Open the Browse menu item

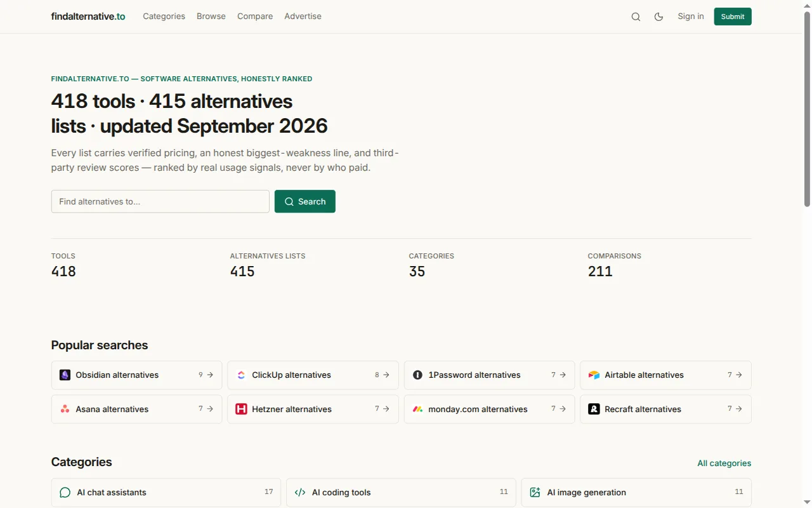tap(211, 17)
